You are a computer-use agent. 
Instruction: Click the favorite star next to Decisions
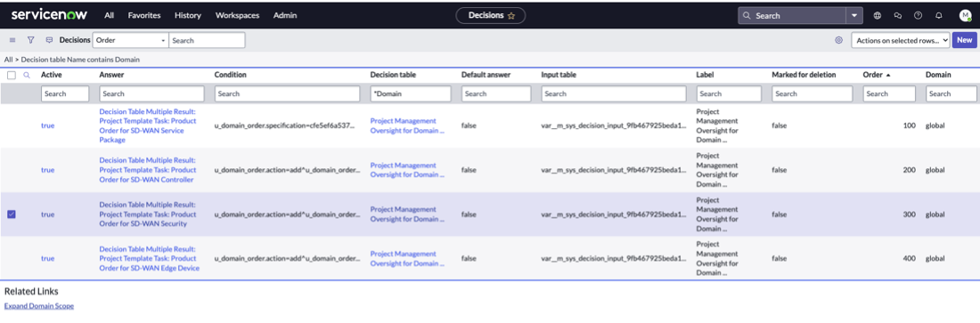coord(511,16)
